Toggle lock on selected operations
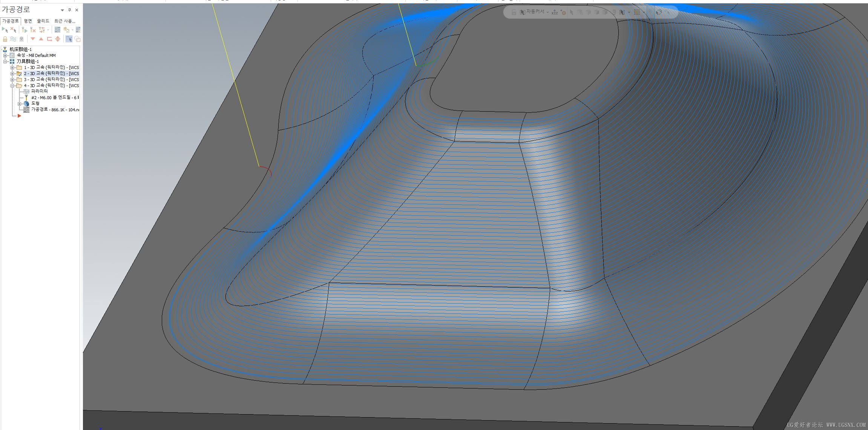 tap(5, 39)
